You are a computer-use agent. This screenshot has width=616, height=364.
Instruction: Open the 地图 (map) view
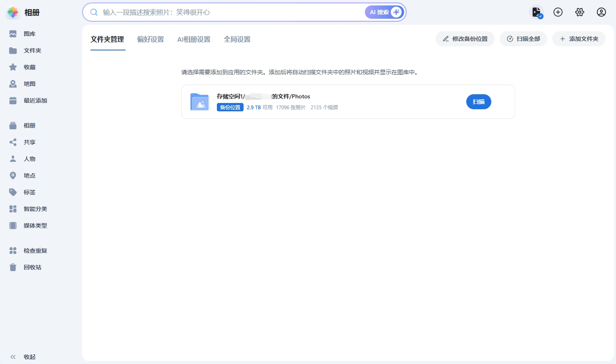(x=29, y=83)
